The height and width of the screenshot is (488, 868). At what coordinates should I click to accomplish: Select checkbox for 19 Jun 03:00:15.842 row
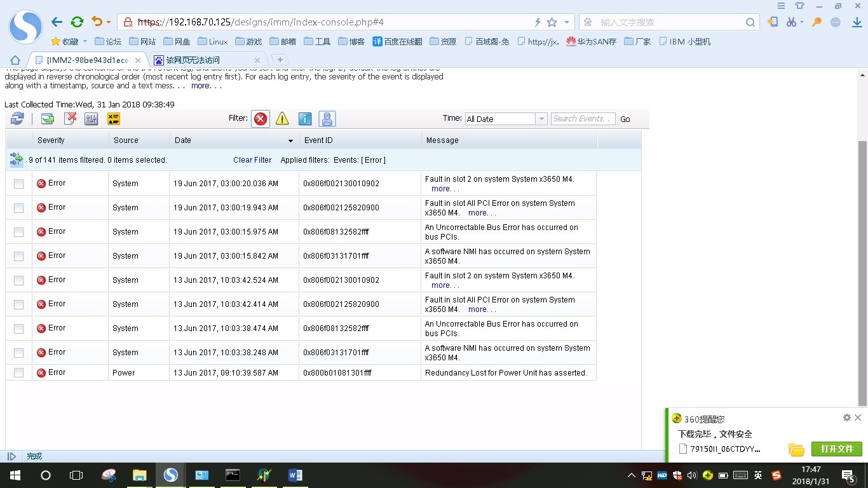tap(18, 256)
